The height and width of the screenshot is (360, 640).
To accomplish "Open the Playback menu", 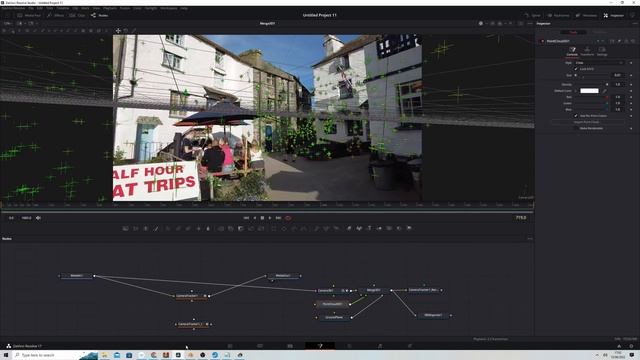I will pyautogui.click(x=110, y=8).
